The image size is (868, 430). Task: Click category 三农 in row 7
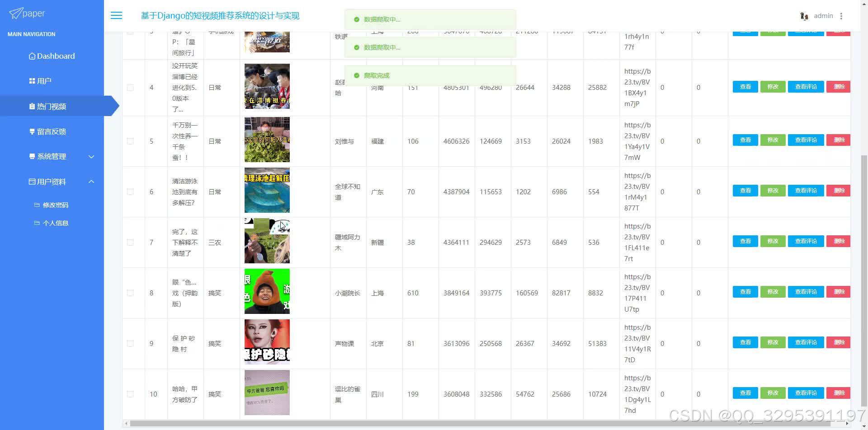[215, 243]
